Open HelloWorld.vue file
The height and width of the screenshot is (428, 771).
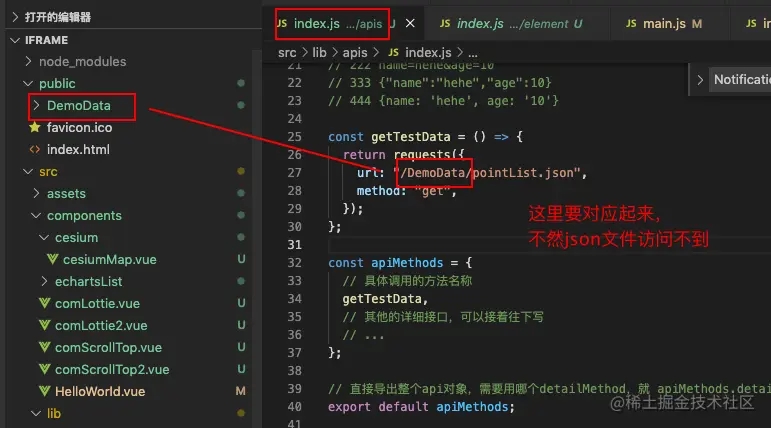click(x=100, y=392)
